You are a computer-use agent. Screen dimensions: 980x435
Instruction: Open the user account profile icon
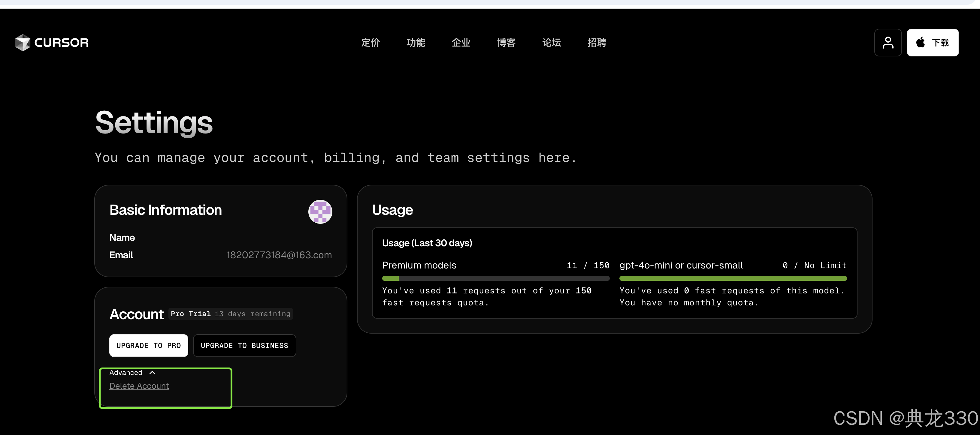[888, 43]
